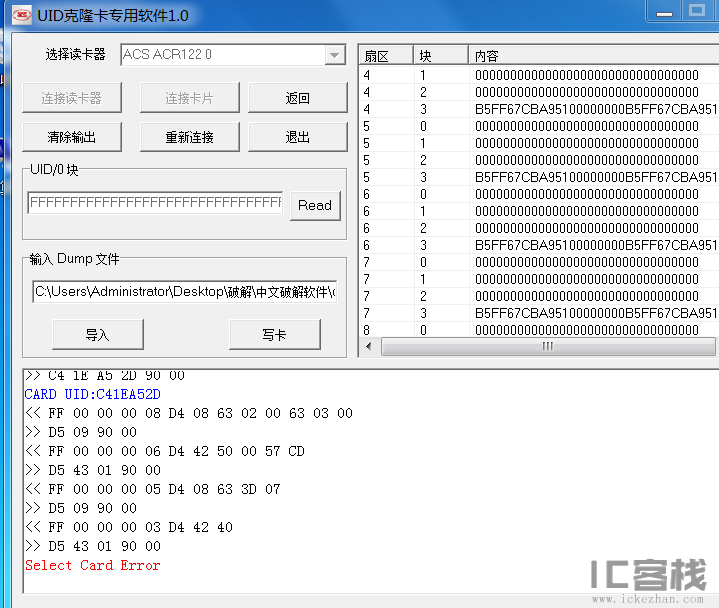Focus the Dump file path field
Viewport: 719px width, 608px height.
[x=185, y=292]
